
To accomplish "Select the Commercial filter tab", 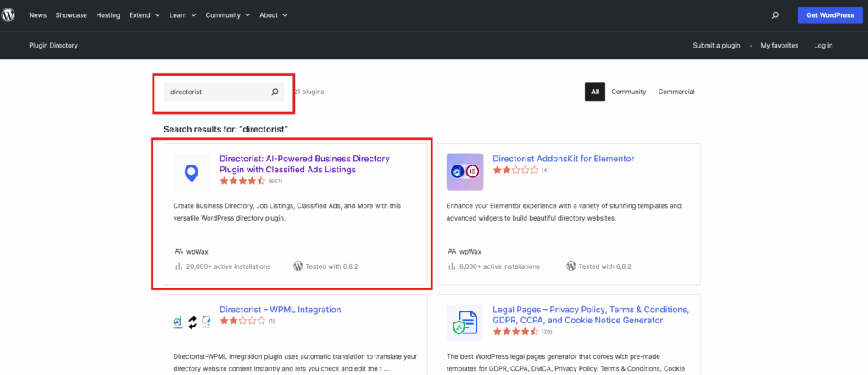I will click(x=676, y=92).
